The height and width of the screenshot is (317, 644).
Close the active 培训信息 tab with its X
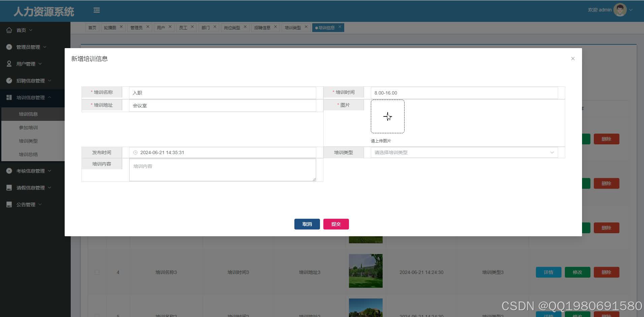pos(340,27)
